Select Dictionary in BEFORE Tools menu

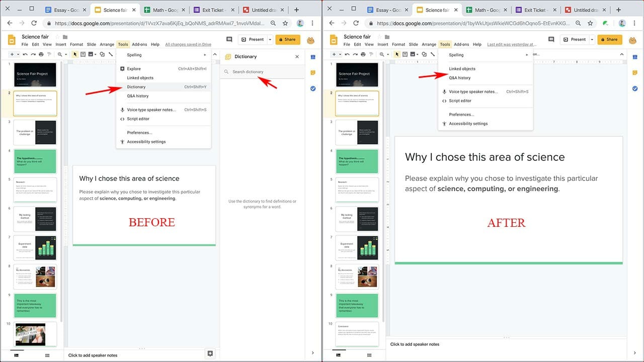point(164,87)
